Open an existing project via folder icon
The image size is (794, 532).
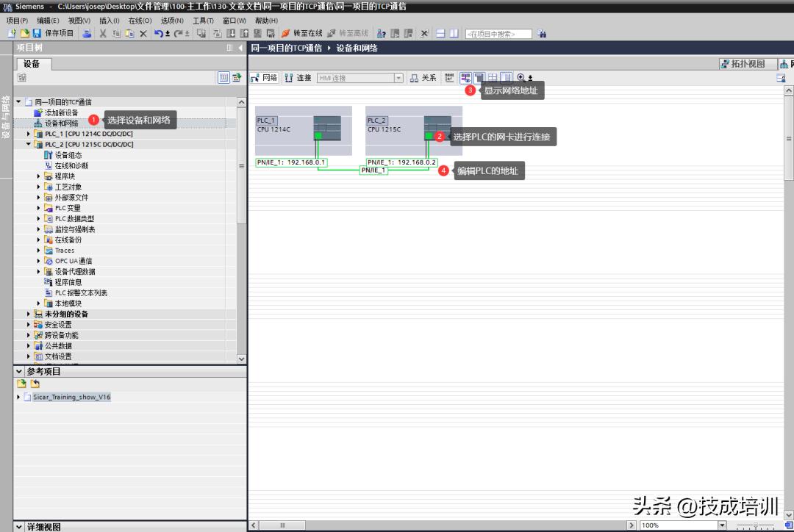pyautogui.click(x=24, y=33)
